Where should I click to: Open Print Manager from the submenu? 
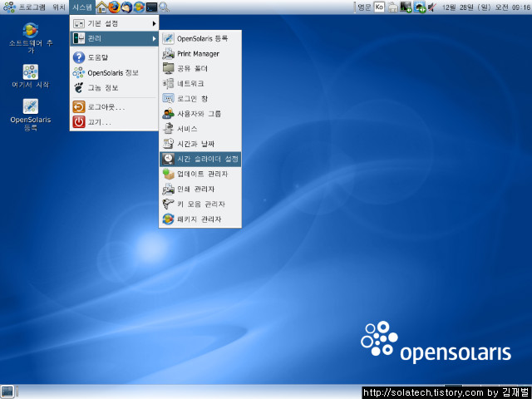click(x=200, y=53)
